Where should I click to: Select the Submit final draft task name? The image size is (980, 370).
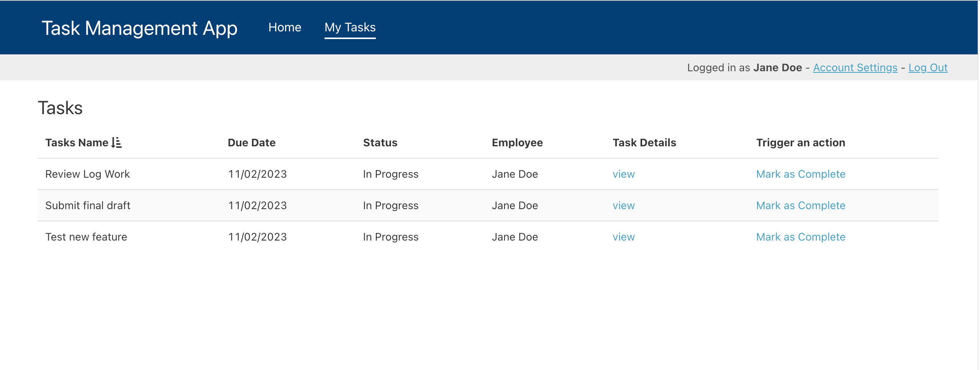tap(88, 205)
